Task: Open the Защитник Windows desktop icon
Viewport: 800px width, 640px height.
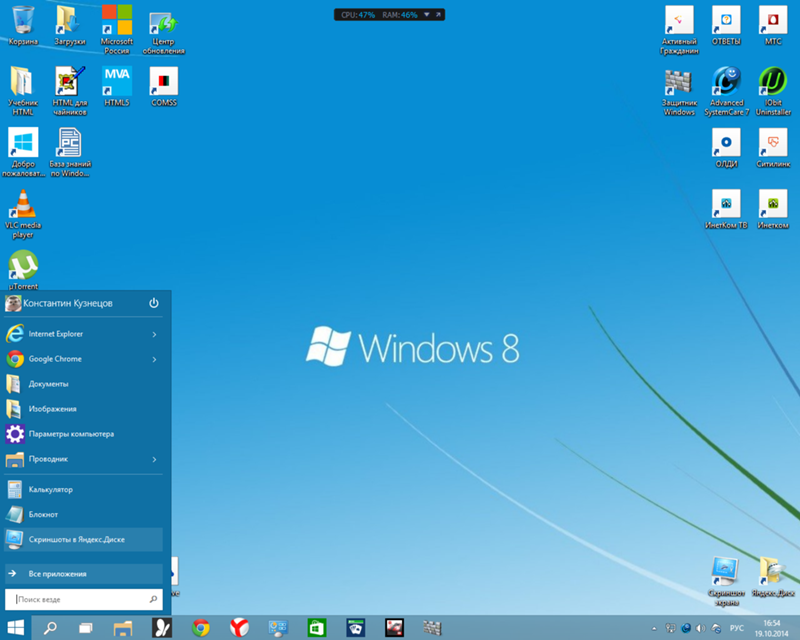Action: tap(679, 80)
